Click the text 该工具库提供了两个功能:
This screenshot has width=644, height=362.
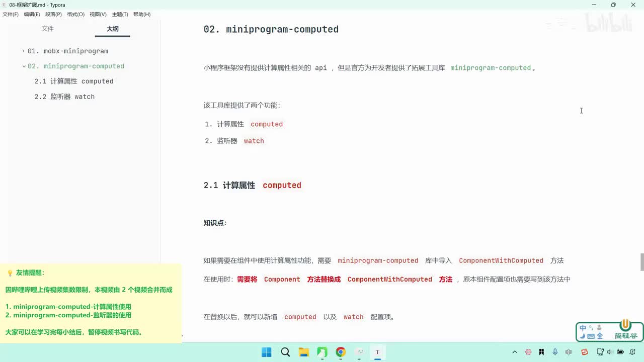tap(242, 105)
